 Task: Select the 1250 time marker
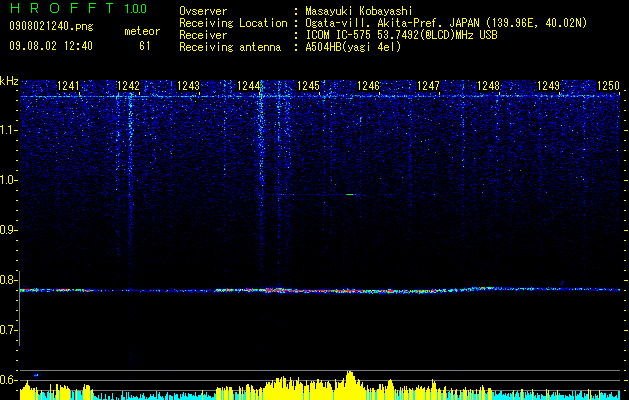pos(608,86)
